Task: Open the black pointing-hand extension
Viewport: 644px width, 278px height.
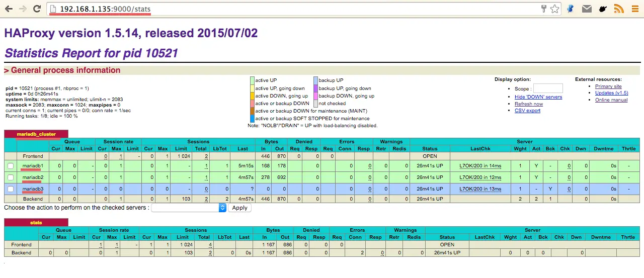Action: click(x=603, y=9)
